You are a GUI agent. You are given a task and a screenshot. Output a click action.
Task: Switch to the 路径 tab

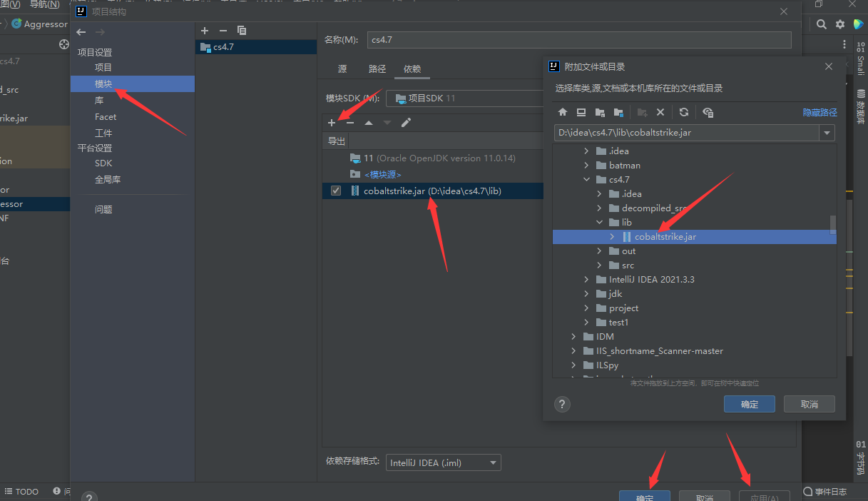377,69
